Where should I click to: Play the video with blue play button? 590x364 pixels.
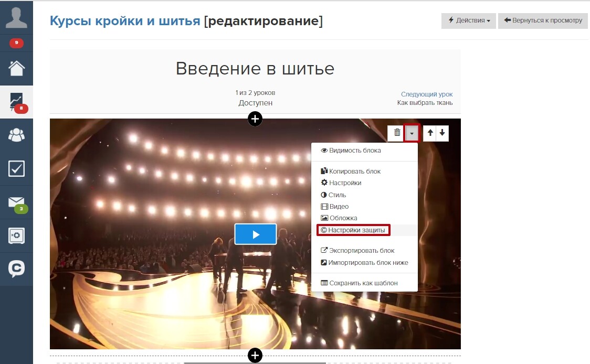256,234
